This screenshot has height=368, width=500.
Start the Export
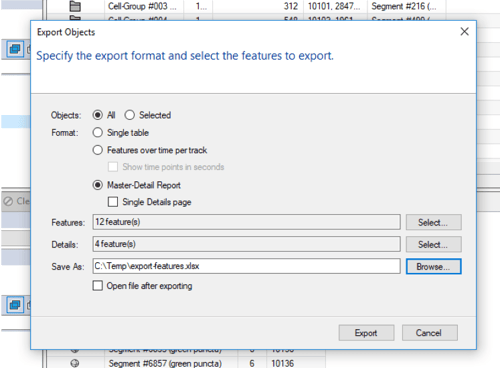[x=366, y=333]
